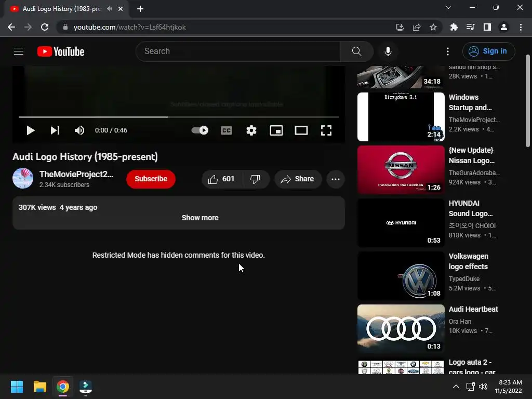Click the URL address bar
Image resolution: width=532 pixels, height=399 pixels.
224,27
